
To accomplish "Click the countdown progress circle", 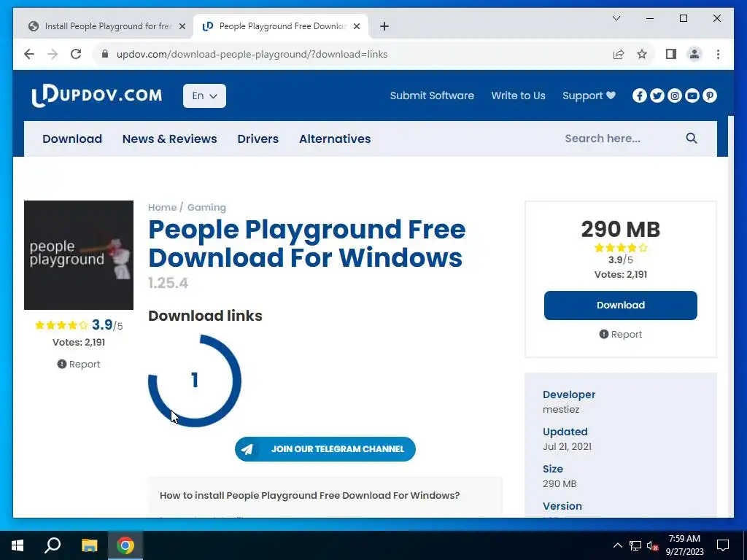I will (x=194, y=381).
